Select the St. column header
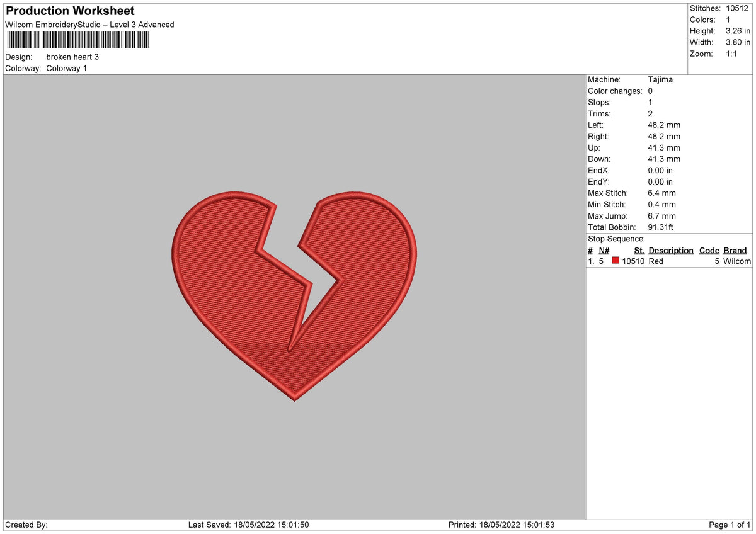 (x=639, y=250)
